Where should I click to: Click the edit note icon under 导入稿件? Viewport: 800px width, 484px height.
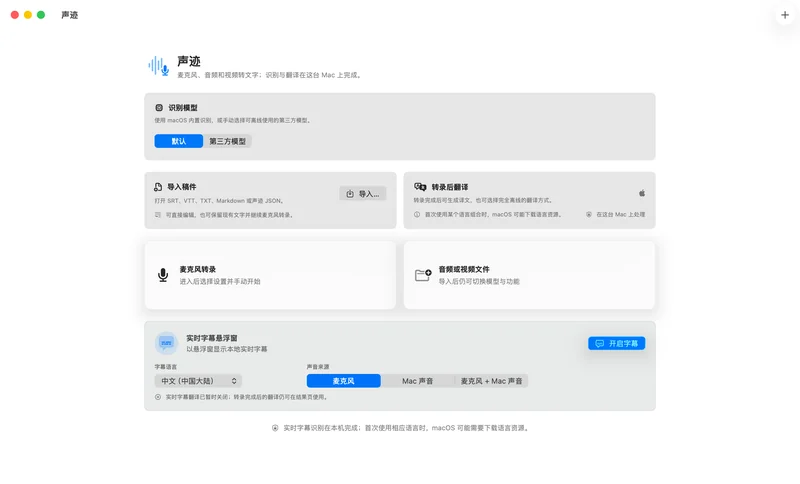[x=158, y=215]
